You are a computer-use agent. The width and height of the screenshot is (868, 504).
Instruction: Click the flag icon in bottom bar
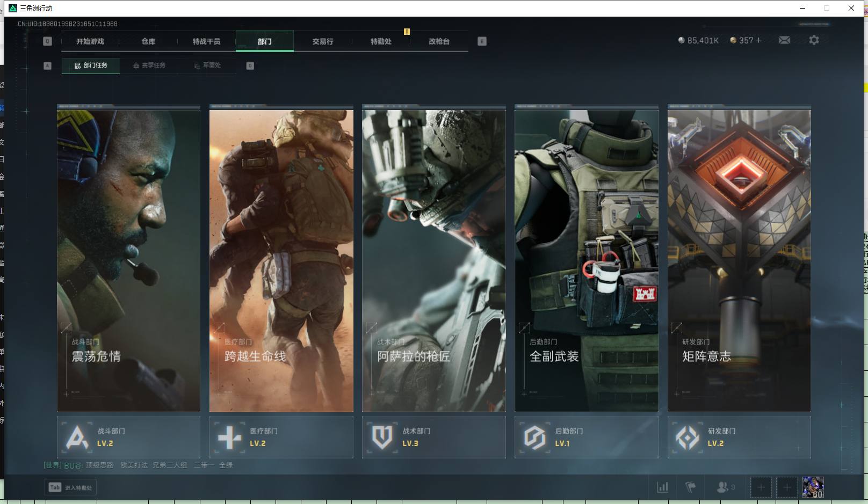(691, 487)
